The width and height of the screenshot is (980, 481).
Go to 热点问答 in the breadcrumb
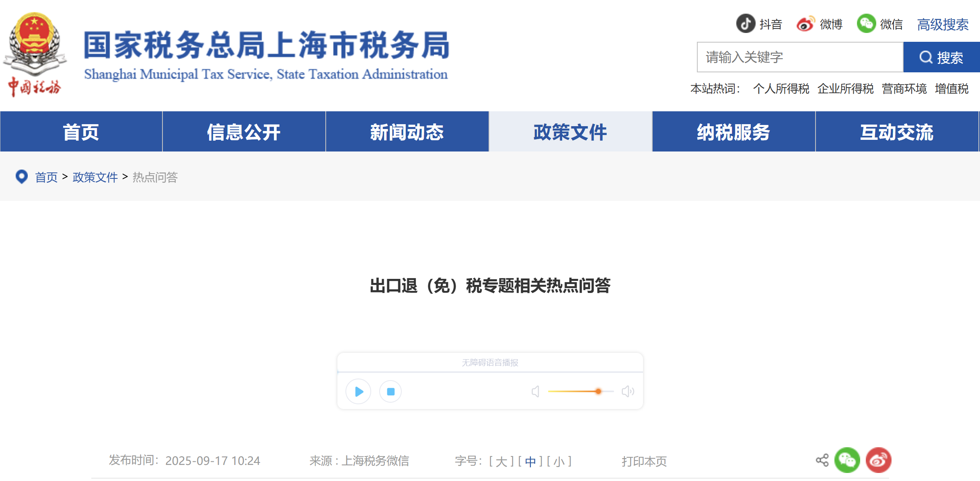click(x=154, y=177)
